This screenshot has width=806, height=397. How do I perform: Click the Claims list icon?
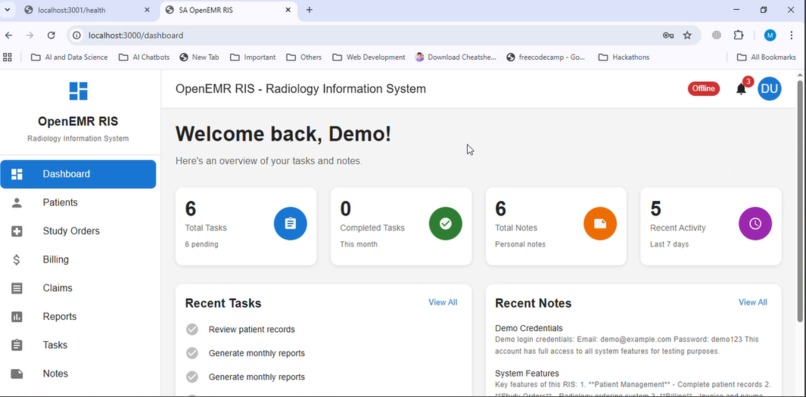point(17,288)
